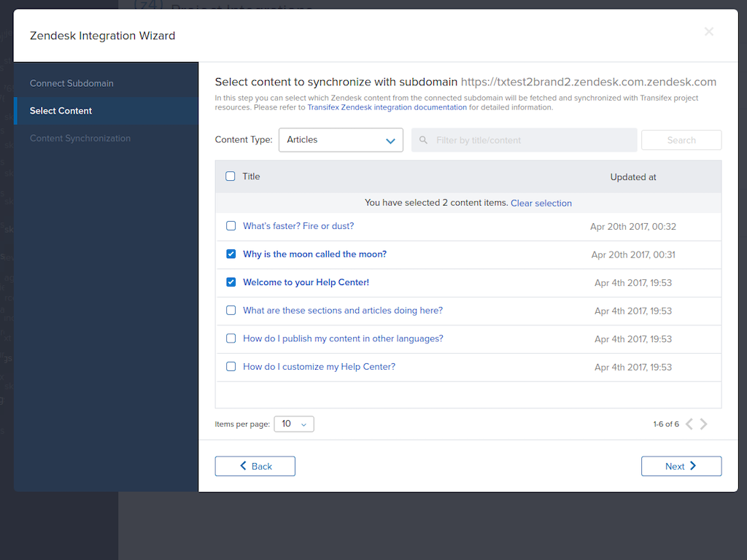This screenshot has width=747, height=560.
Task: Click the Back button
Action: point(255,466)
